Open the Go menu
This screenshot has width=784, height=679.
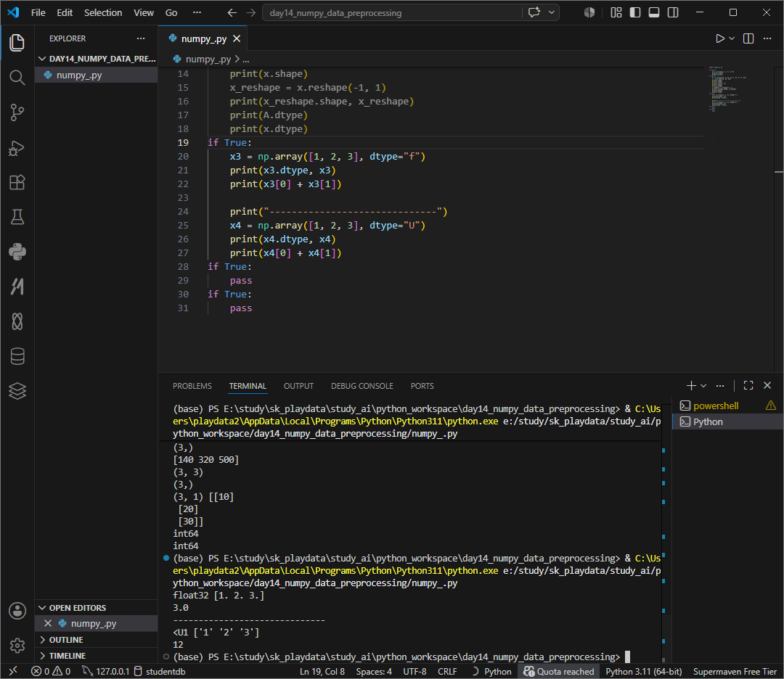coord(171,12)
